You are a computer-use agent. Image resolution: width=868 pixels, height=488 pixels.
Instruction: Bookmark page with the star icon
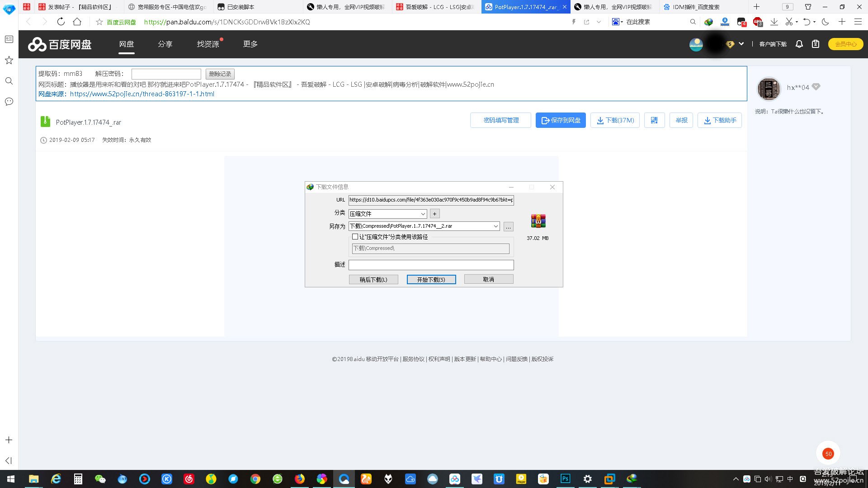(99, 22)
